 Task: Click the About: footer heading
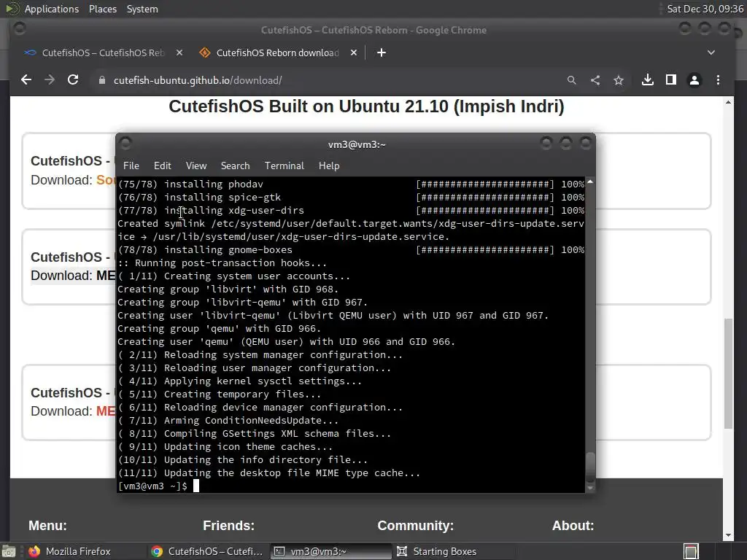click(x=573, y=525)
